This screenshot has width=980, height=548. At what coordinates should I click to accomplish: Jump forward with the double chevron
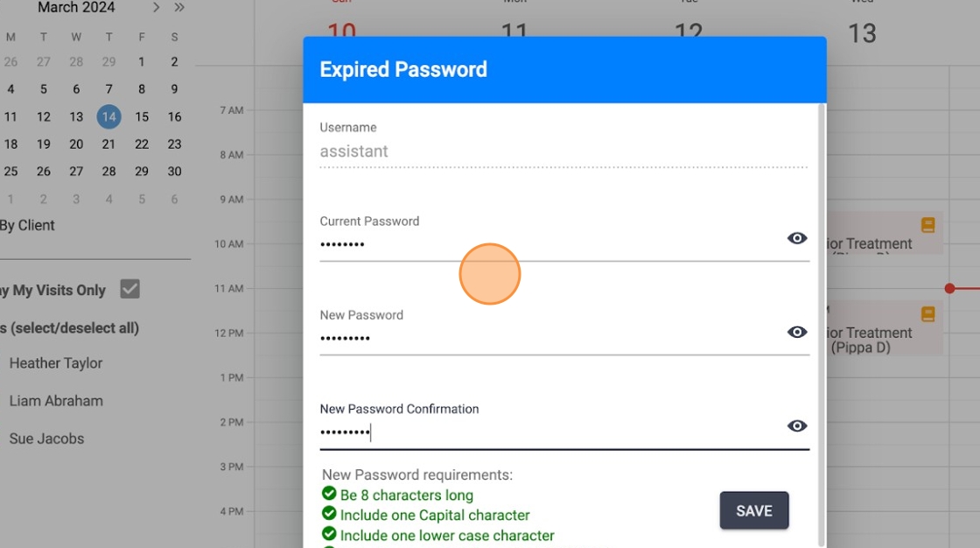[178, 8]
